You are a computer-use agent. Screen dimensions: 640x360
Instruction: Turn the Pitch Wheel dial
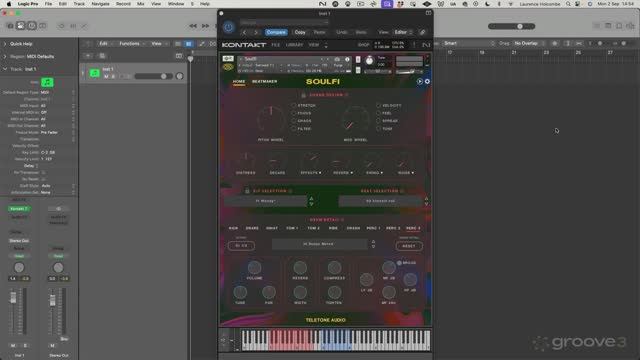click(x=271, y=119)
